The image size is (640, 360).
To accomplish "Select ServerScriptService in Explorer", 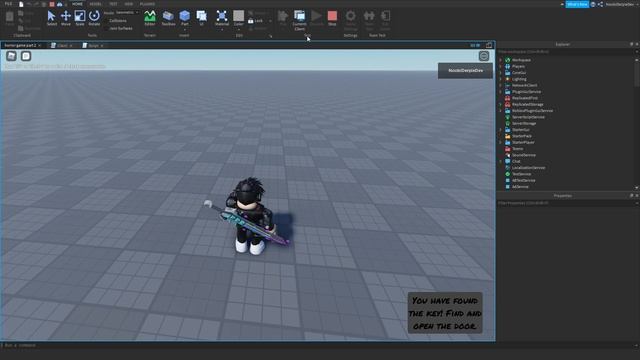I will pos(528,117).
